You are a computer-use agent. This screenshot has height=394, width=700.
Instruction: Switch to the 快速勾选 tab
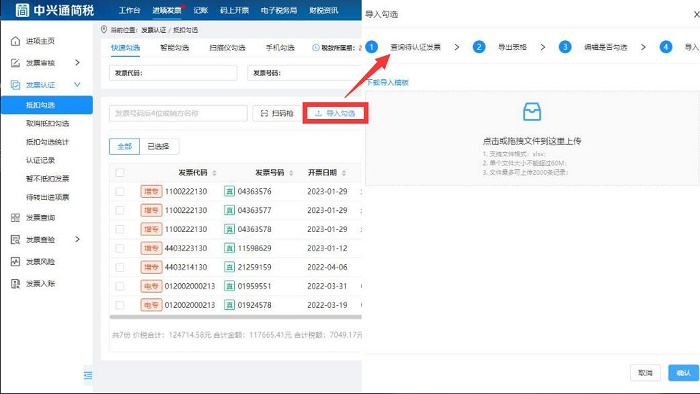pyautogui.click(x=125, y=48)
